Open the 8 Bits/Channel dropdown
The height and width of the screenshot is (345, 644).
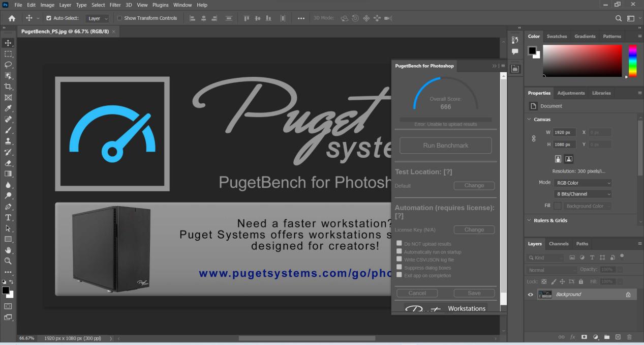click(582, 194)
